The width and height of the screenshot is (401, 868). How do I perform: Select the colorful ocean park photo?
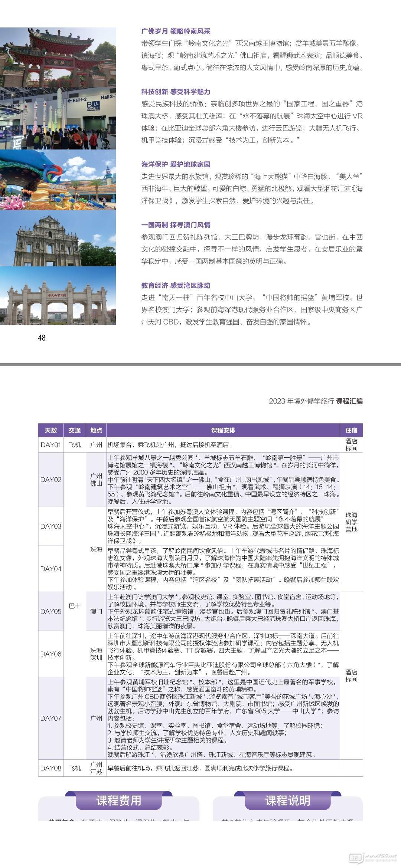(58, 180)
